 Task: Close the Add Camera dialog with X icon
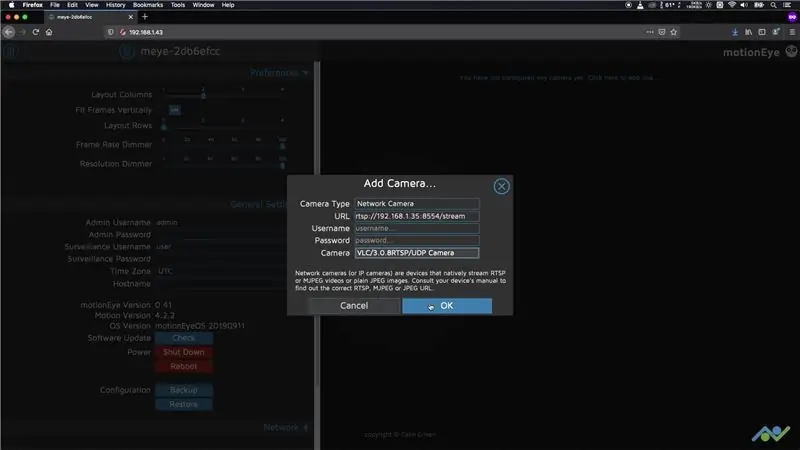(501, 186)
